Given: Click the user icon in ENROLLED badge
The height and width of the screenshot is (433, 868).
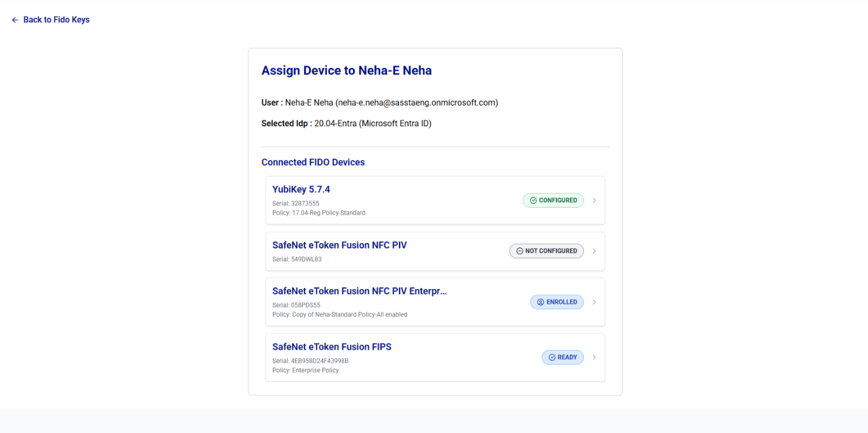Looking at the screenshot, I should coord(540,302).
